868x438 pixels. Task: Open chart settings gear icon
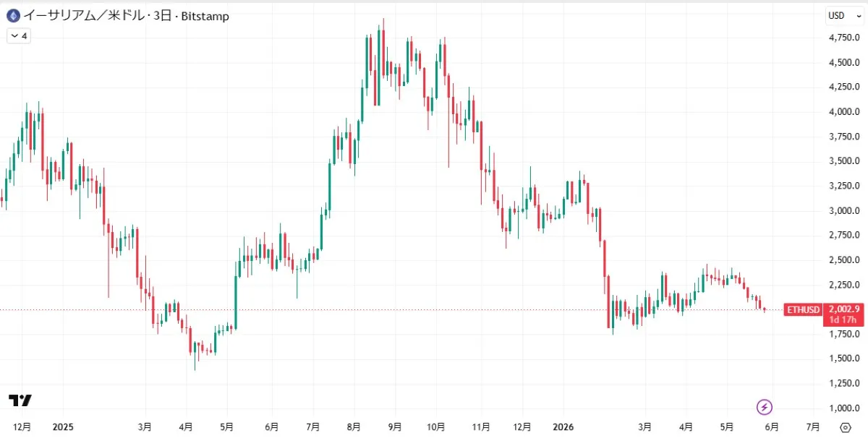click(x=845, y=427)
